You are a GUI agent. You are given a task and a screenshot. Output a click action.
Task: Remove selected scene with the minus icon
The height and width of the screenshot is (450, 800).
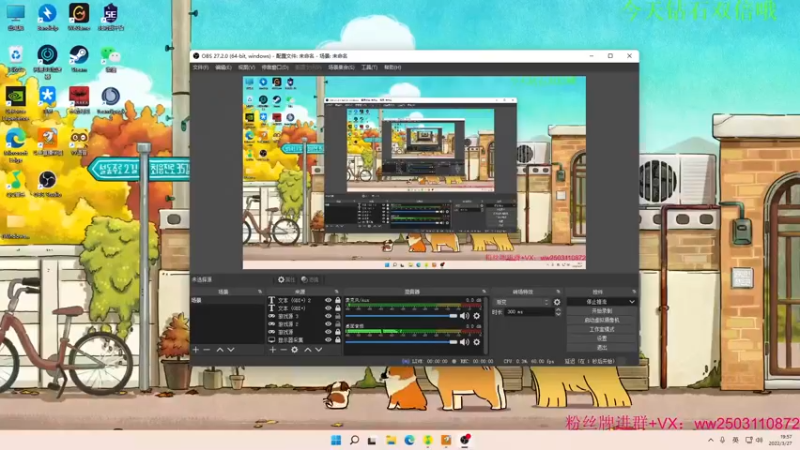207,350
